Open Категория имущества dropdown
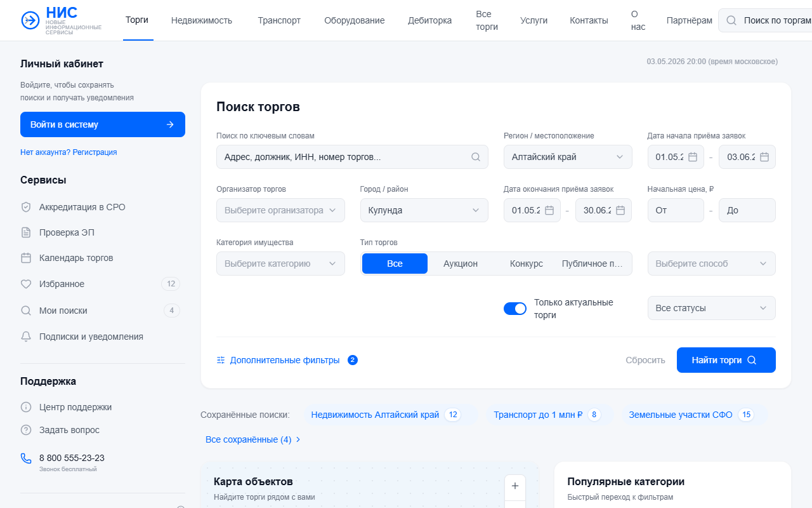 point(280,264)
